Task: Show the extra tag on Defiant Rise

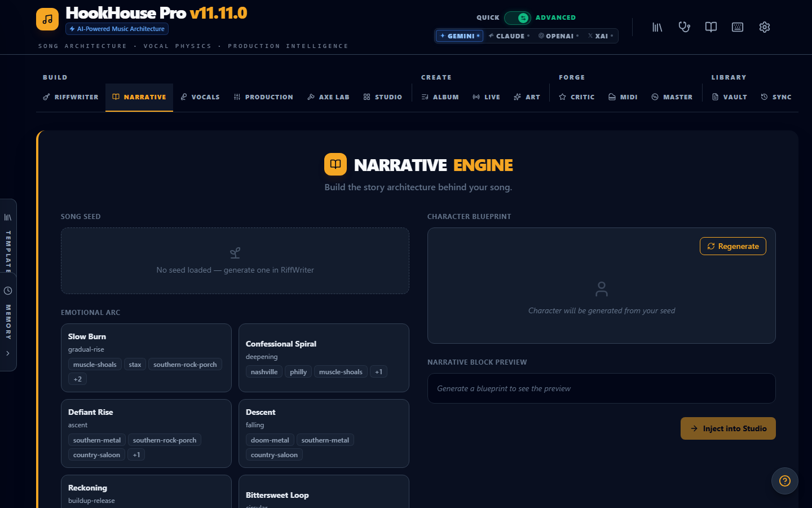Action: pyautogui.click(x=136, y=454)
